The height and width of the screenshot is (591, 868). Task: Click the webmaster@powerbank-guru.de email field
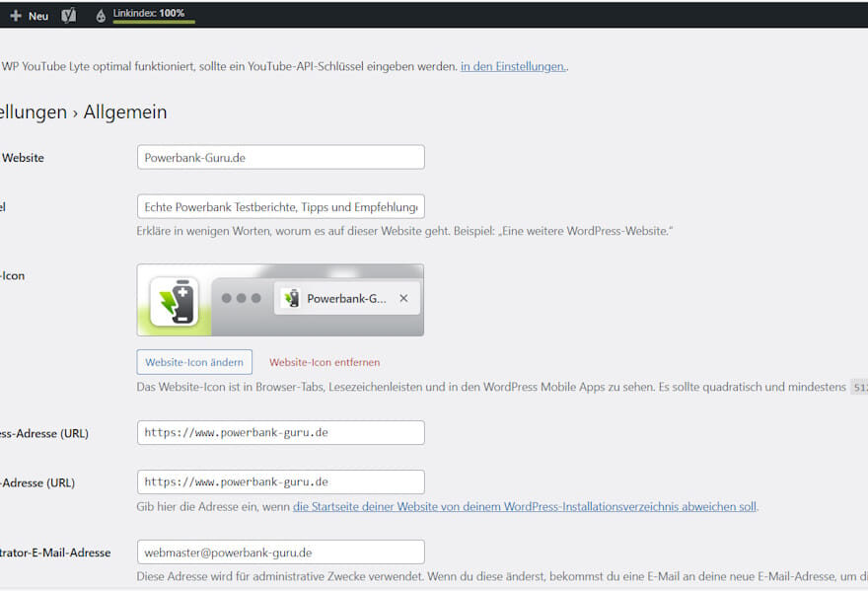click(x=281, y=553)
